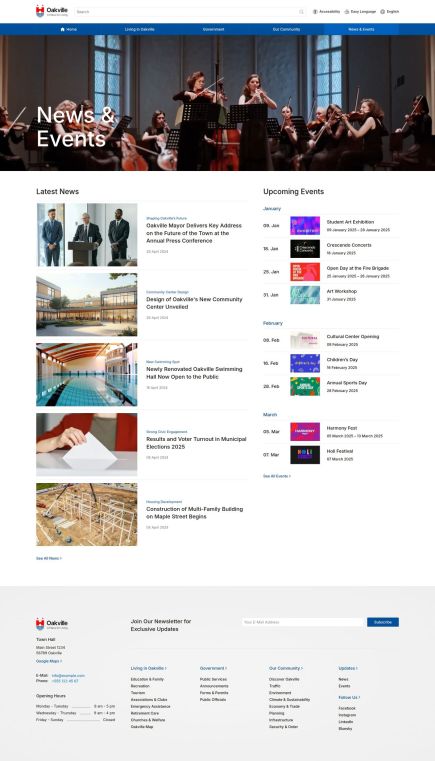The height and width of the screenshot is (761, 435).
Task: Open Newly Renovated Oakville Swimming Hall article
Action: (194, 373)
